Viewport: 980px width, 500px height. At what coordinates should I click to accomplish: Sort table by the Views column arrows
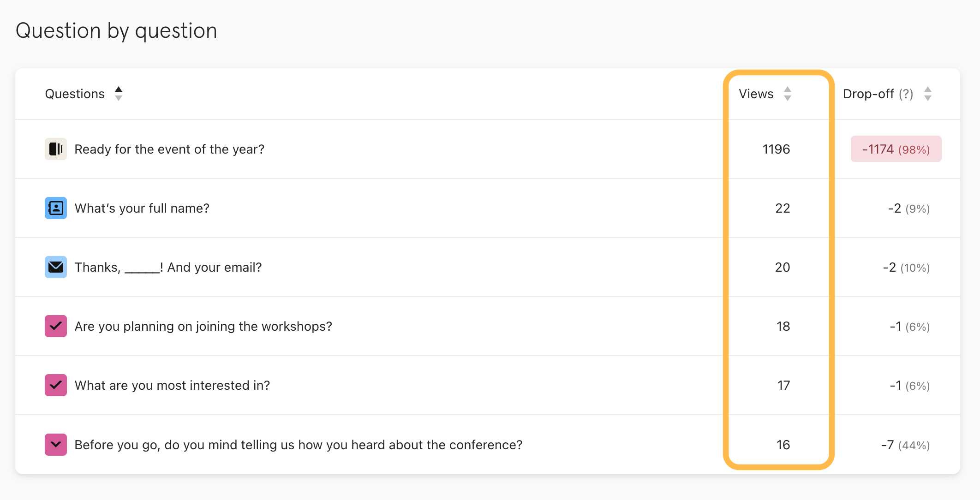click(788, 94)
